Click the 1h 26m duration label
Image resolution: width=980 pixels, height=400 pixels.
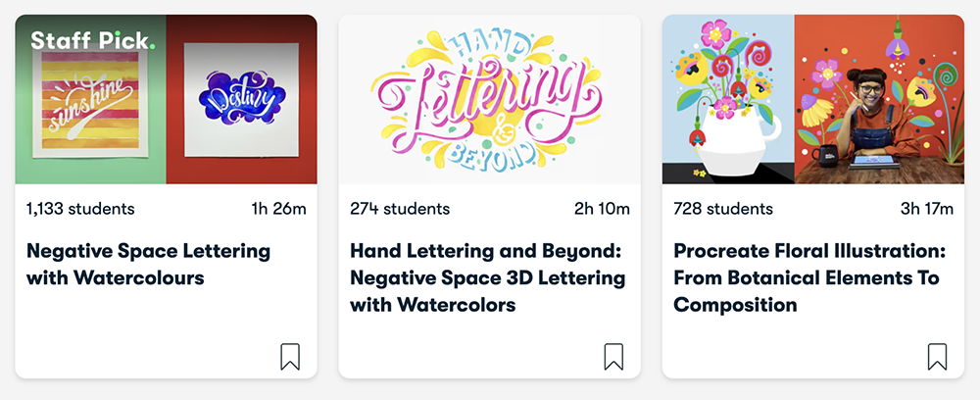pyautogui.click(x=278, y=209)
